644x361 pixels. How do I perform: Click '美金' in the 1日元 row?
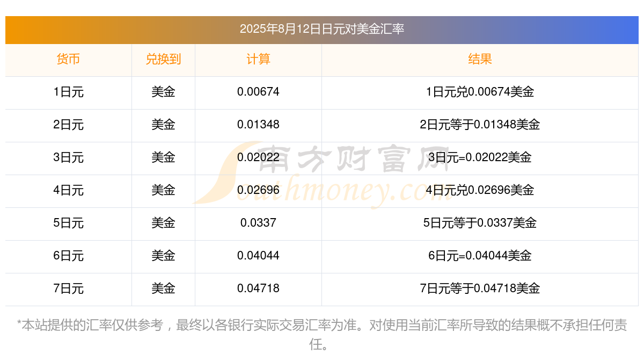tap(163, 92)
